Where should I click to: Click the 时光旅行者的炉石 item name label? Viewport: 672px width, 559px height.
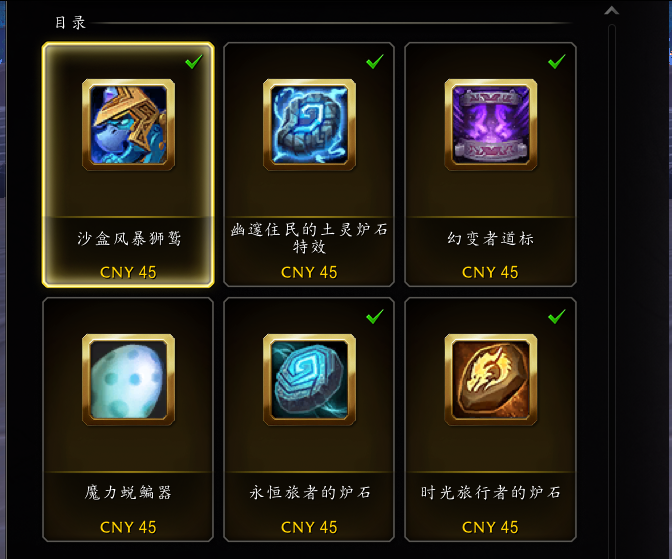pyautogui.click(x=491, y=493)
